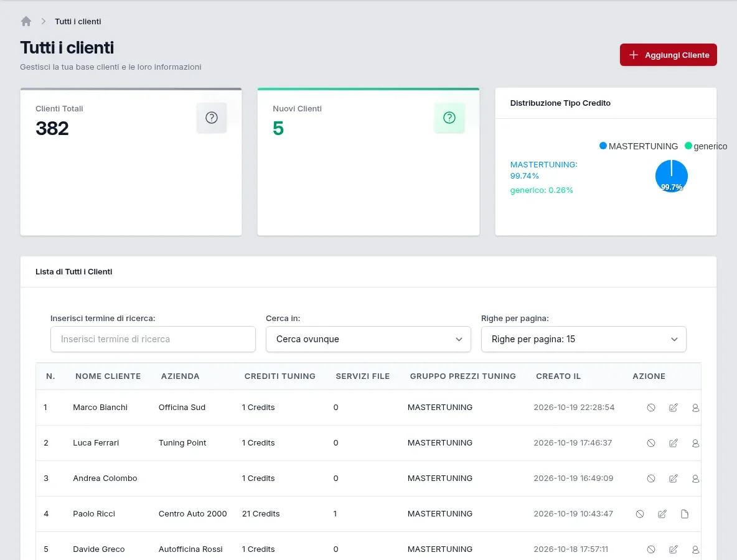
Task: Go to the home breadcrumb icon
Action: 26,21
